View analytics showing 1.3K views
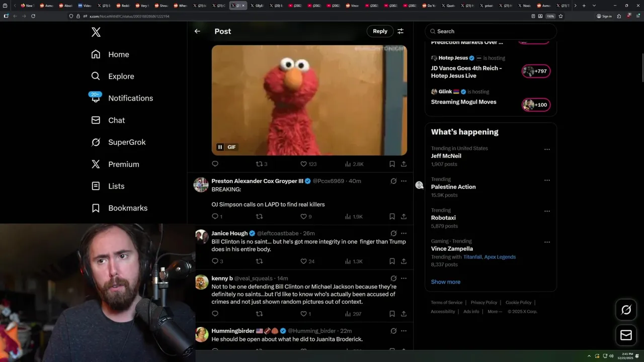 [354, 261]
